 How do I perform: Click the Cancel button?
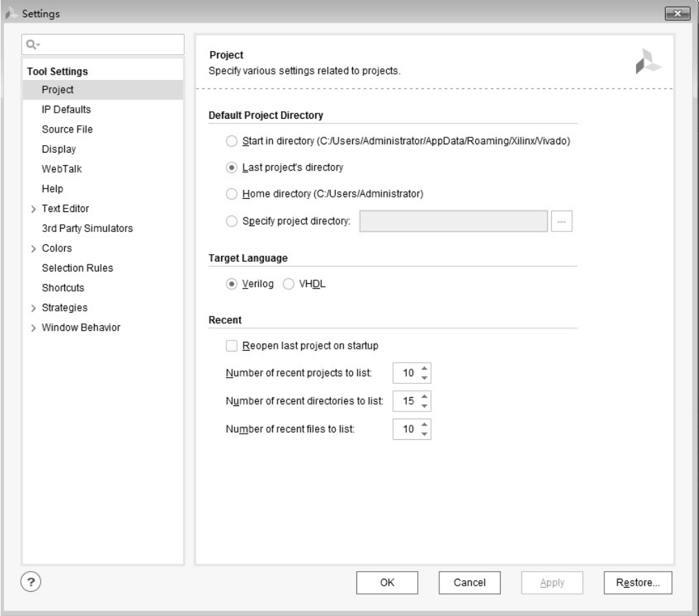pos(471,583)
